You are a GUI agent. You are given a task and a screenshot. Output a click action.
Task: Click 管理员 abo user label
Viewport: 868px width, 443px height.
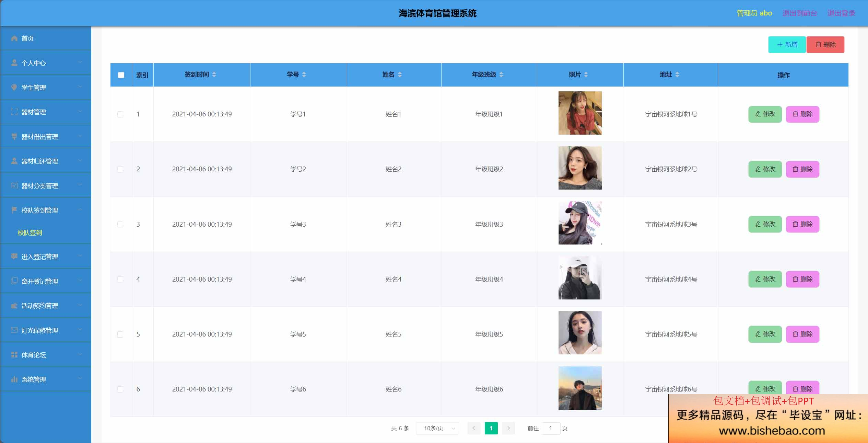point(754,13)
